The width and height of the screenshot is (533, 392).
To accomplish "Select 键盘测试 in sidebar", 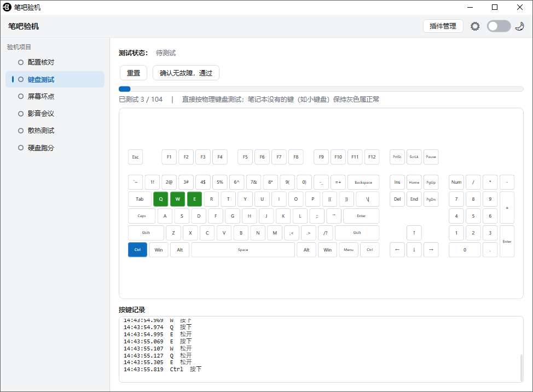I will 55,79.
